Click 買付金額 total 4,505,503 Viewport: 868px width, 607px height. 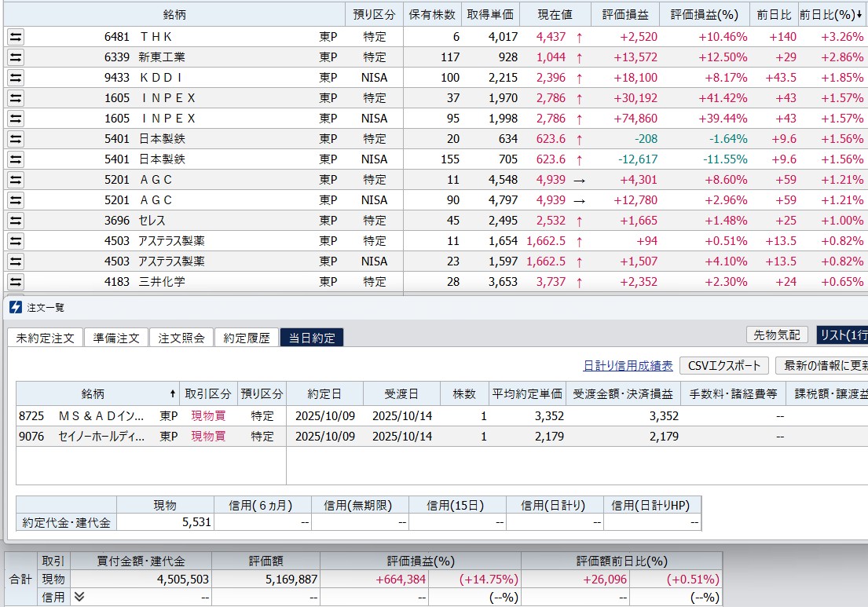point(183,580)
